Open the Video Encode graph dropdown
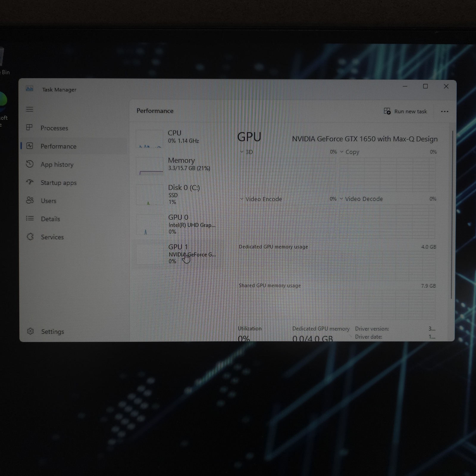Screen dimensions: 476x476 pos(261,199)
